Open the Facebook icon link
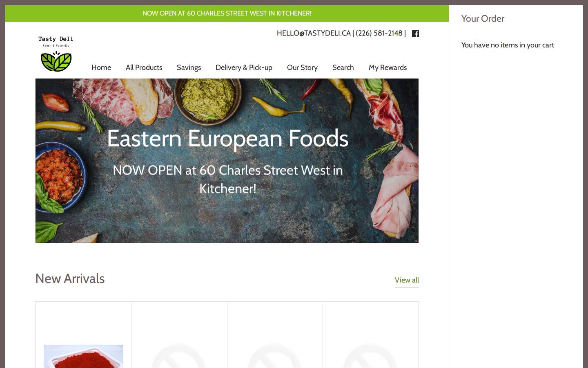588x368 pixels. [415, 34]
